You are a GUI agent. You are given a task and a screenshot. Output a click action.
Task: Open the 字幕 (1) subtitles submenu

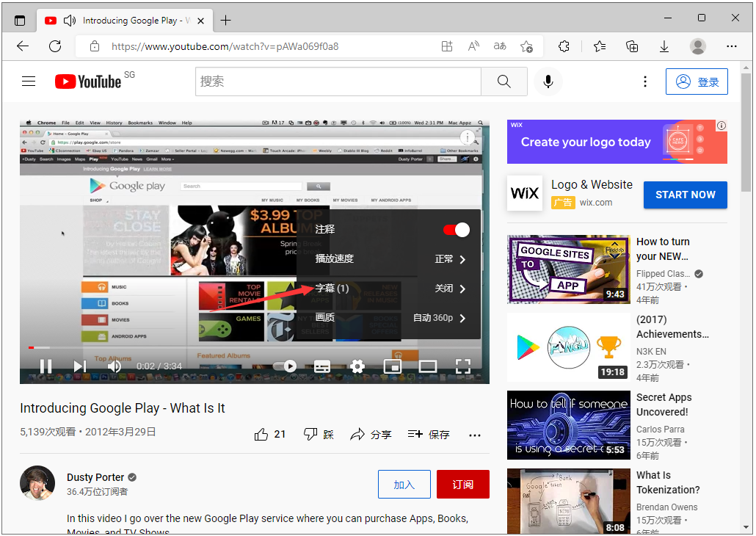pyautogui.click(x=388, y=289)
